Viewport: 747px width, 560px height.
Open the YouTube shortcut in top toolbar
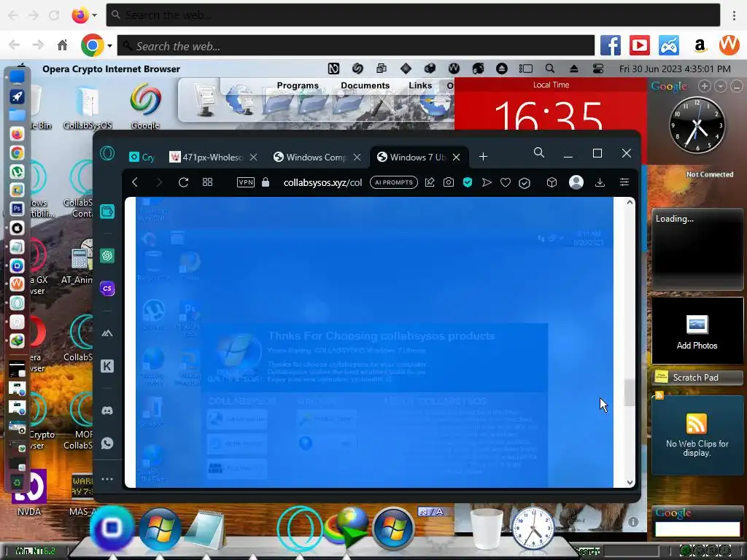pos(639,46)
